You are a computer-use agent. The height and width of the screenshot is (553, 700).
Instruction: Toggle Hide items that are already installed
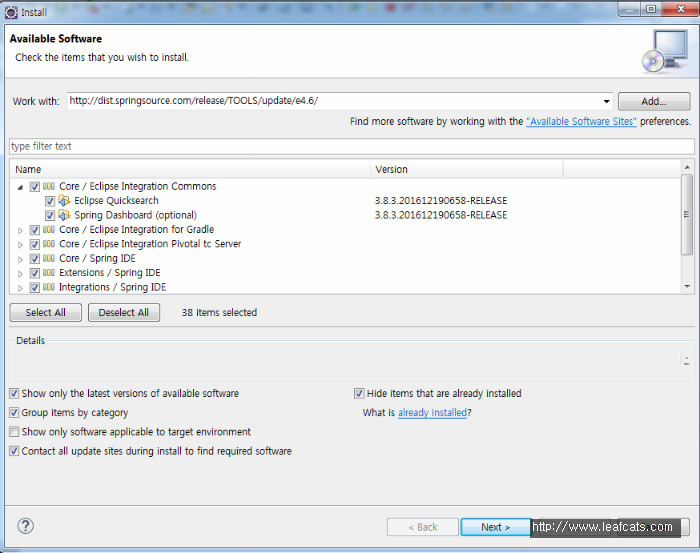coord(359,393)
